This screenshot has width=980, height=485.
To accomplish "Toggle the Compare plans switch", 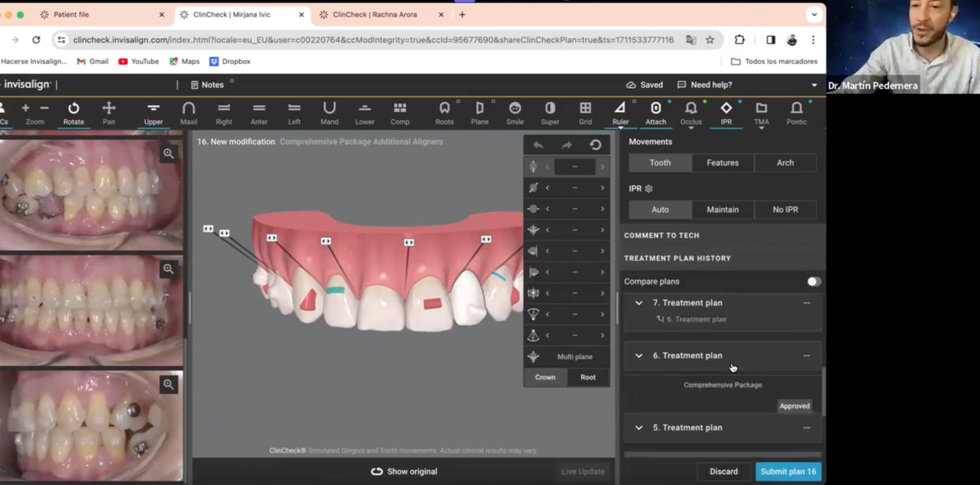I will pyautogui.click(x=813, y=282).
